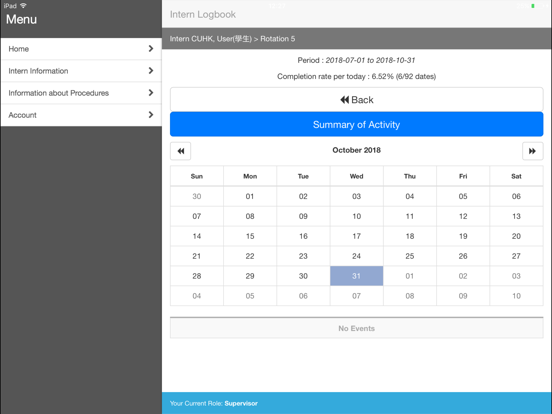Click the Sun column header
552x414 pixels.
197,176
